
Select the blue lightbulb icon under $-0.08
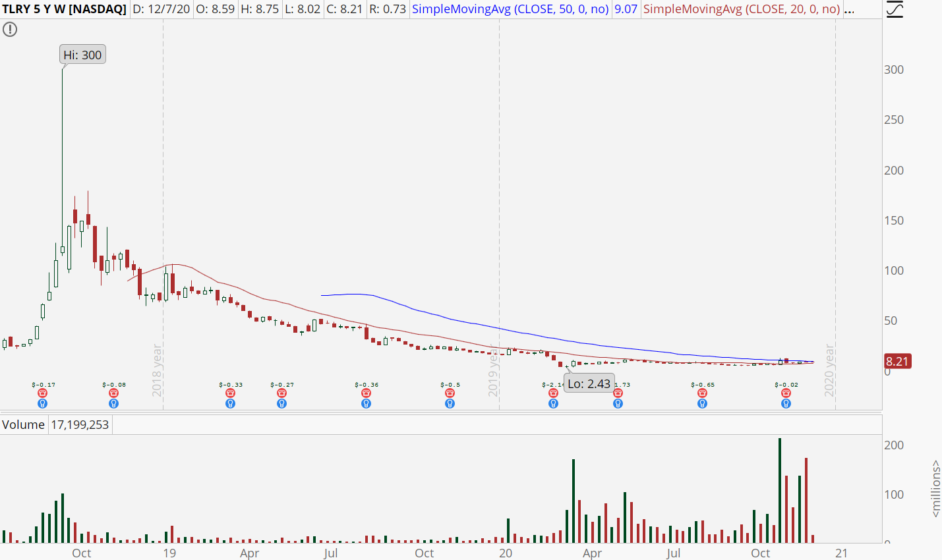point(113,403)
